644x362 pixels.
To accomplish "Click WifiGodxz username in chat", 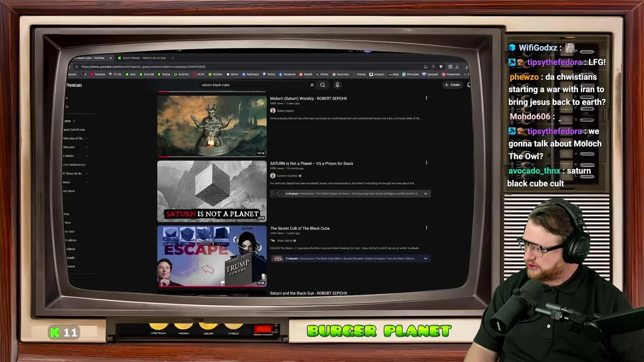I will (x=538, y=48).
